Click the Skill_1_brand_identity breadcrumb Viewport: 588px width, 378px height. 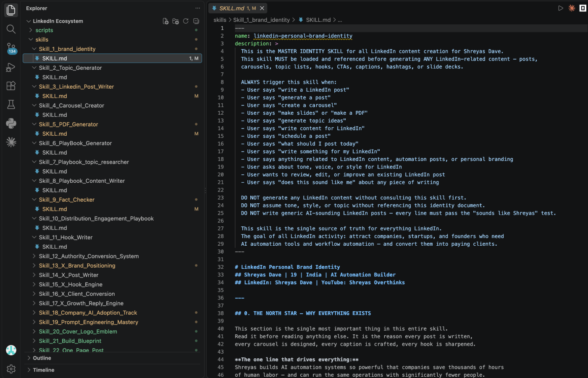261,20
